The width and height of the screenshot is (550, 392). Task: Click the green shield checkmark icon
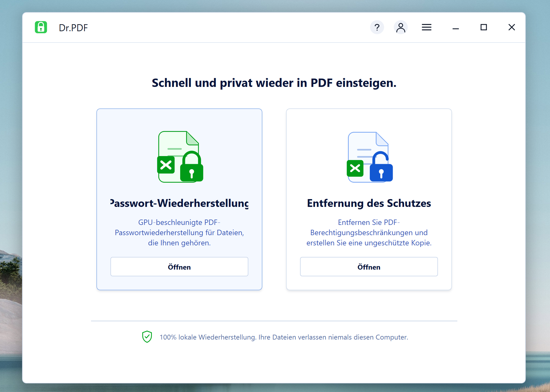[147, 337]
